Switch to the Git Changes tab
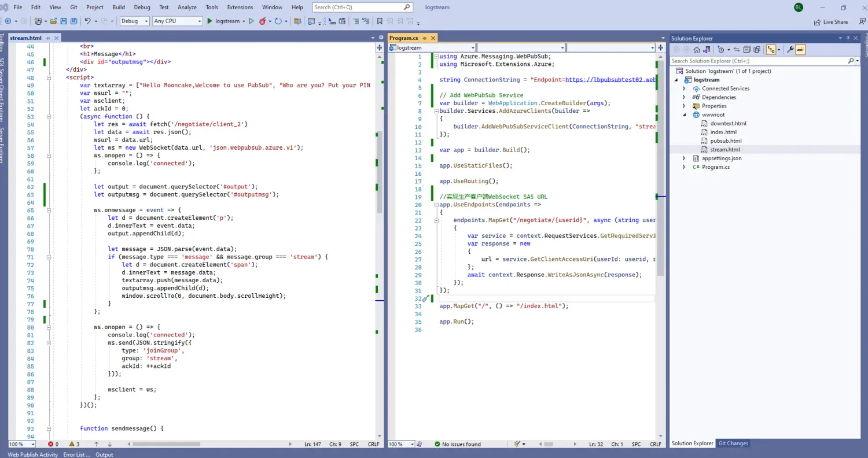 (x=733, y=444)
